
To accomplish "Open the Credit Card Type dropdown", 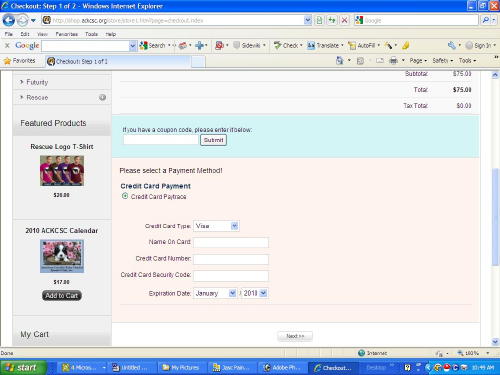I will tap(216, 226).
